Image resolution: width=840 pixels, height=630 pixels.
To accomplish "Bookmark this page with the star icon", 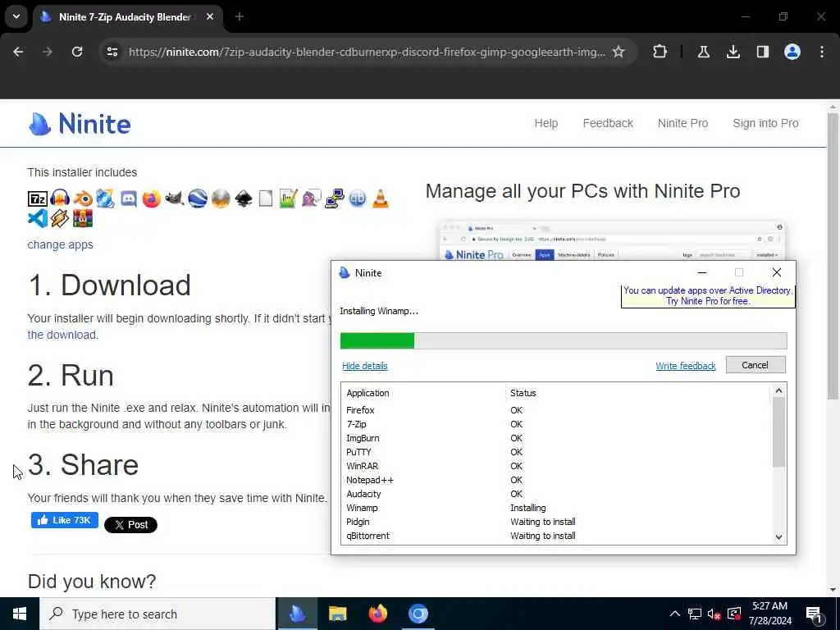I will click(619, 52).
